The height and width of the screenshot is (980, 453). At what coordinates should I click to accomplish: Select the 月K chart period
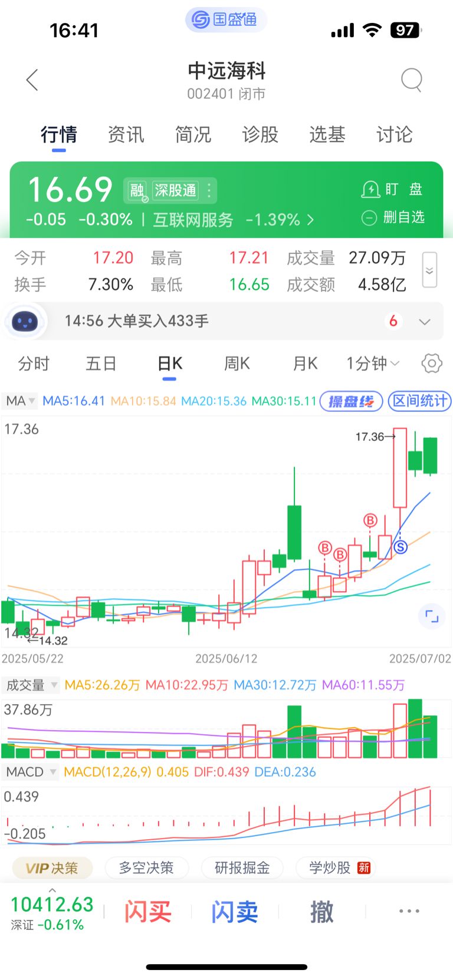[305, 364]
